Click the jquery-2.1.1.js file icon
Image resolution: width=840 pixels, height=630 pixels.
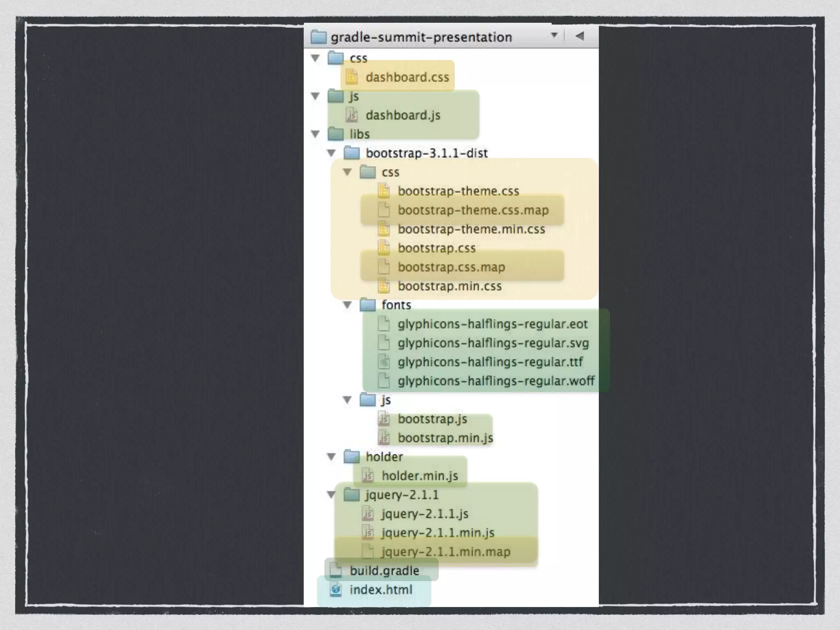tap(367, 513)
